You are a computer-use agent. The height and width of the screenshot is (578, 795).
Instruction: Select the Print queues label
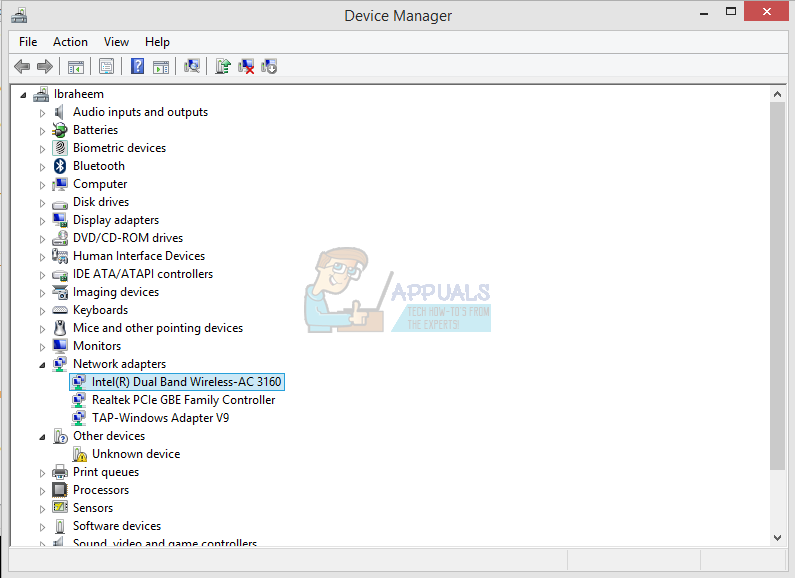point(106,472)
